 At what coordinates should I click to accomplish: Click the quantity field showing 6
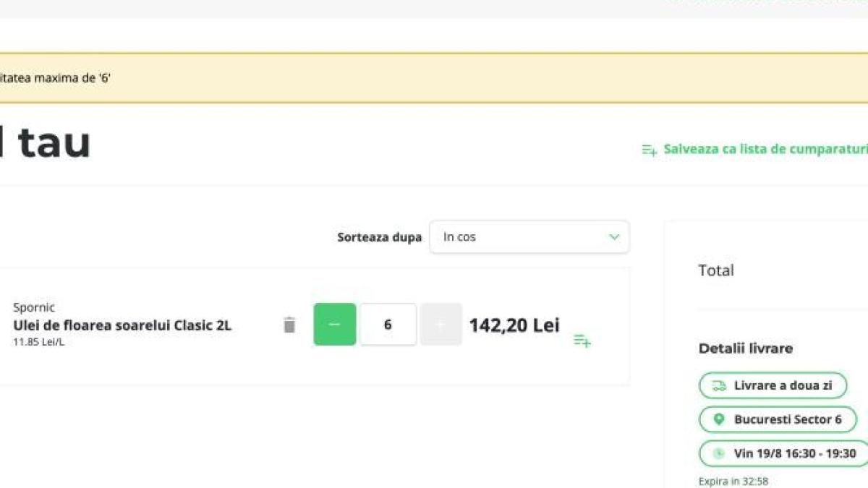pos(388,325)
